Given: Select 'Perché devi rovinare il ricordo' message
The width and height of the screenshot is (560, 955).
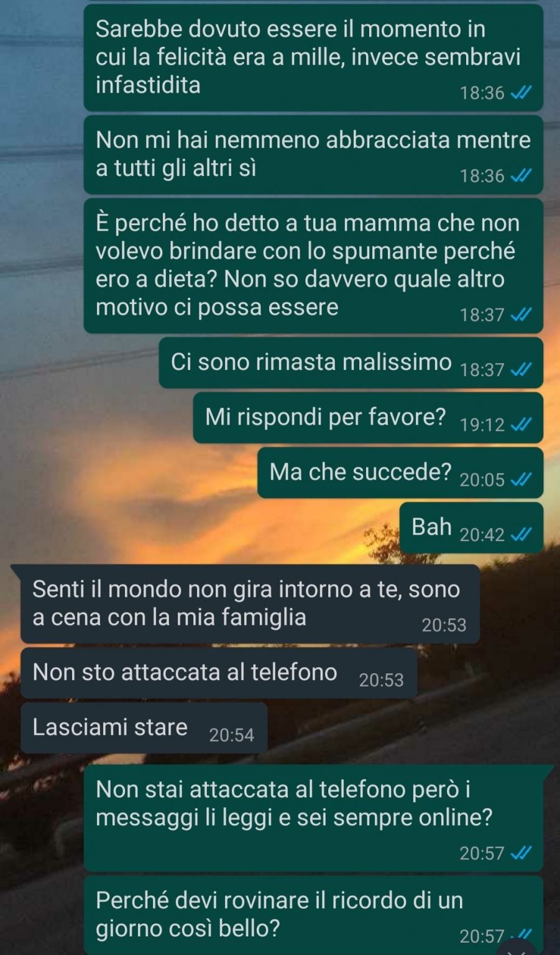Looking at the screenshot, I should [313, 915].
